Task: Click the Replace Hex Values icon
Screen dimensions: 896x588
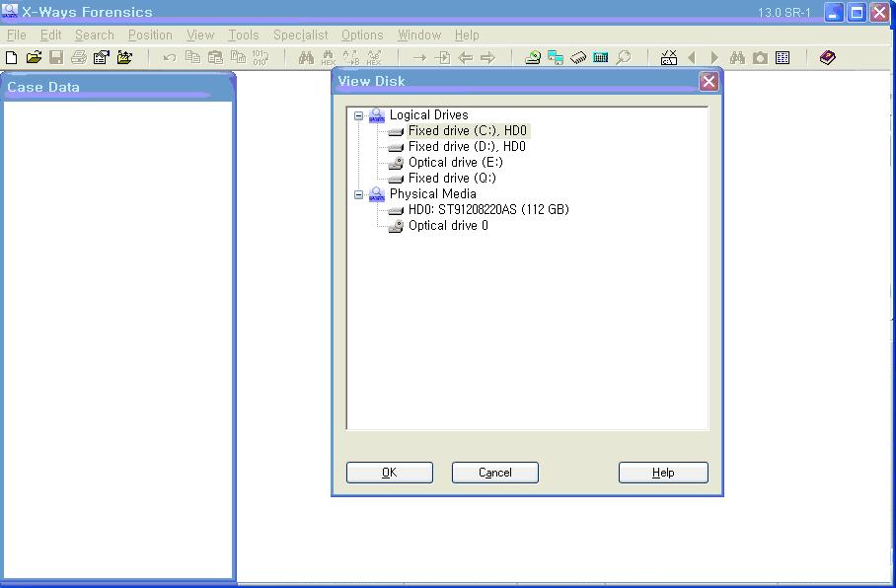Action: pyautogui.click(x=374, y=57)
